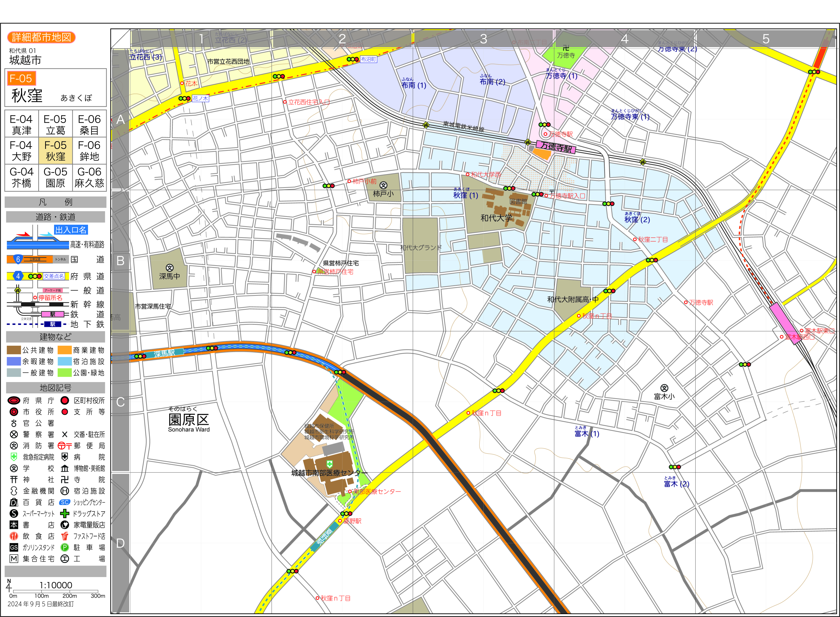Click the pink 万徳寺駅 station label

tap(556, 147)
